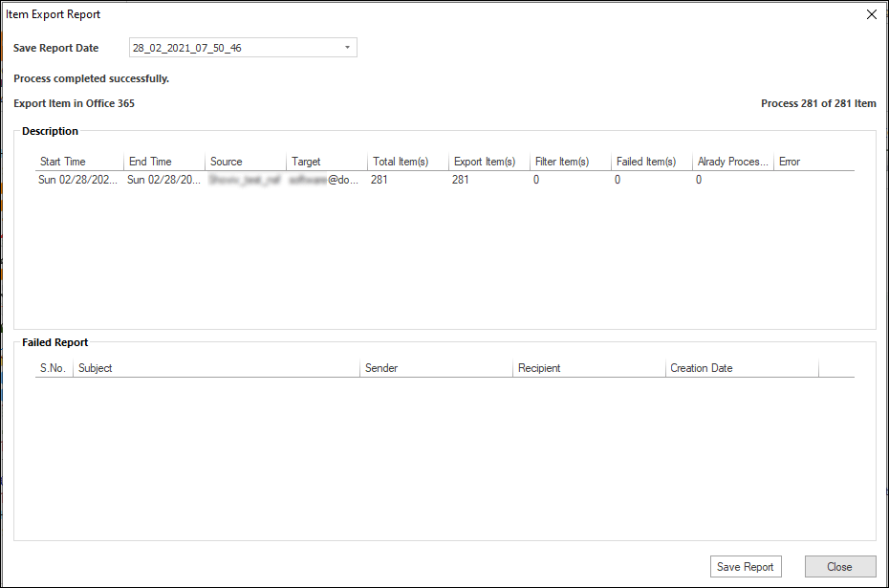Click the Process 281 of 281 Item text
889x588 pixels.
pyautogui.click(x=818, y=103)
